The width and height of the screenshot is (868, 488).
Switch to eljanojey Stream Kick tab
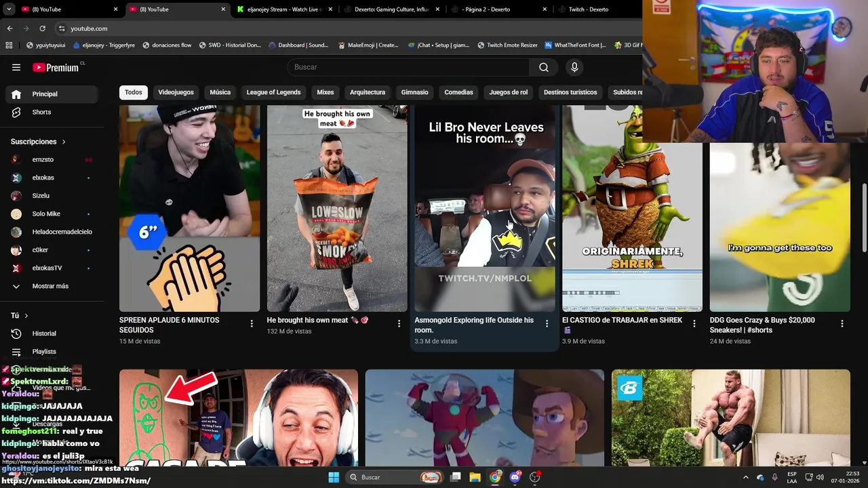285,9
